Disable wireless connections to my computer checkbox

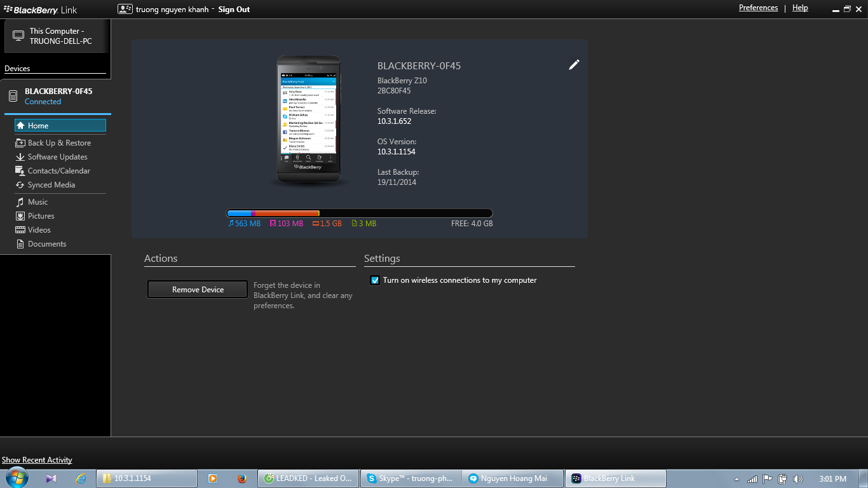[375, 280]
